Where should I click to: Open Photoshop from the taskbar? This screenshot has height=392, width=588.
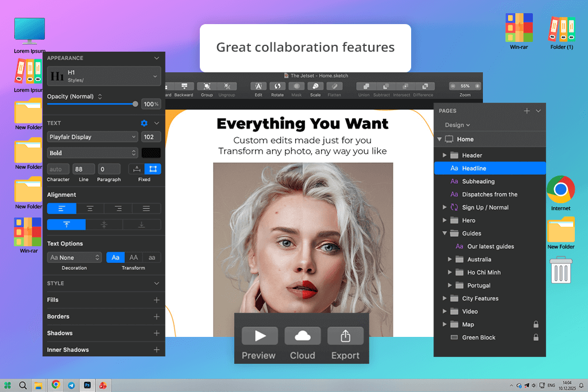click(x=87, y=385)
